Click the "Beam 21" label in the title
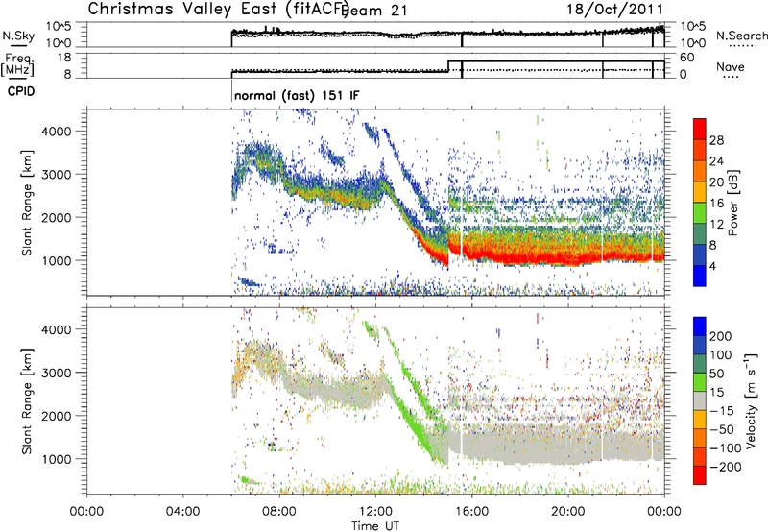This screenshot has height=532, width=768. pos(374,11)
